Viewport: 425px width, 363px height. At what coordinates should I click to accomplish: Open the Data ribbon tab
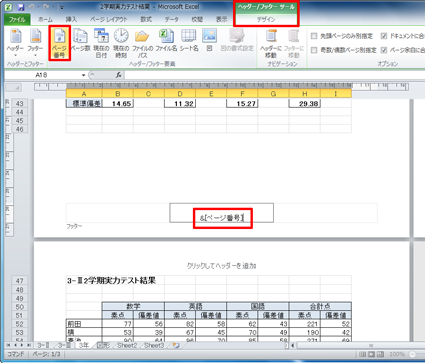pyautogui.click(x=171, y=20)
